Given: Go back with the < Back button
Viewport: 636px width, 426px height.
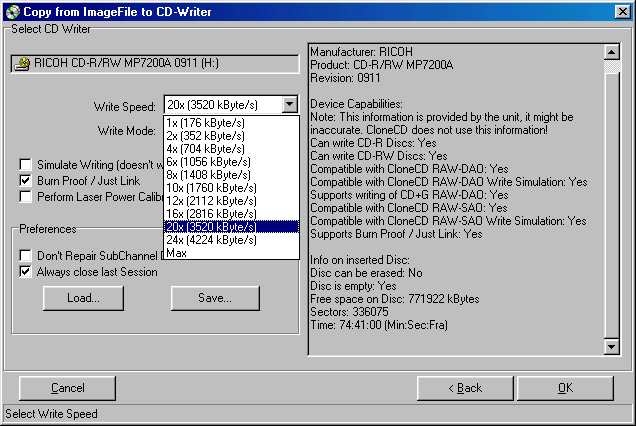Looking at the screenshot, I should click(x=465, y=388).
